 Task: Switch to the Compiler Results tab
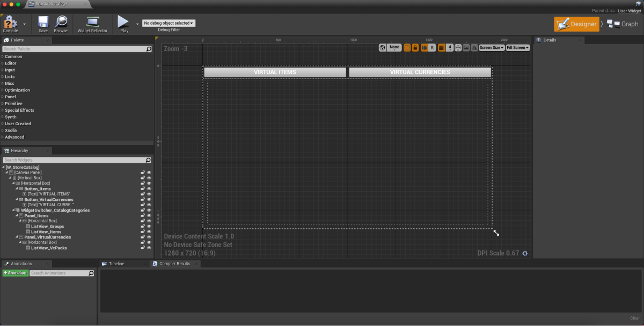tap(174, 264)
